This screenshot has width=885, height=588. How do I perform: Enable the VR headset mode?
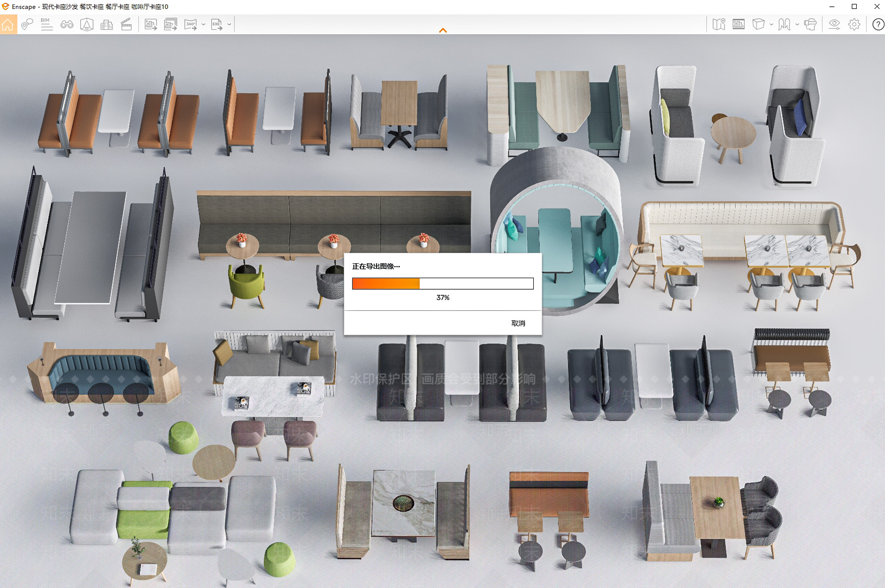click(810, 24)
